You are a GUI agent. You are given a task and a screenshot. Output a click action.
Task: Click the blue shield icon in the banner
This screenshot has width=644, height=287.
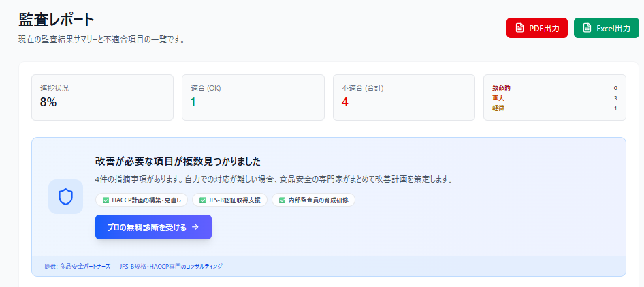click(65, 197)
